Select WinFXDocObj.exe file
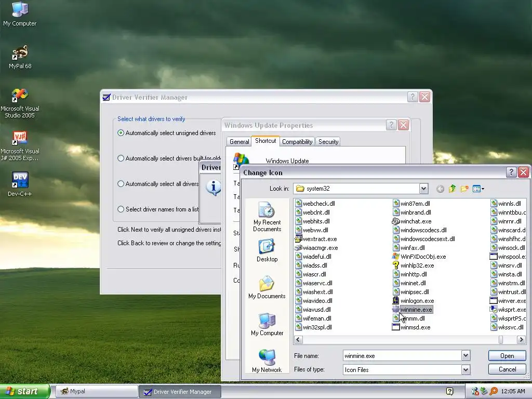 click(419, 257)
